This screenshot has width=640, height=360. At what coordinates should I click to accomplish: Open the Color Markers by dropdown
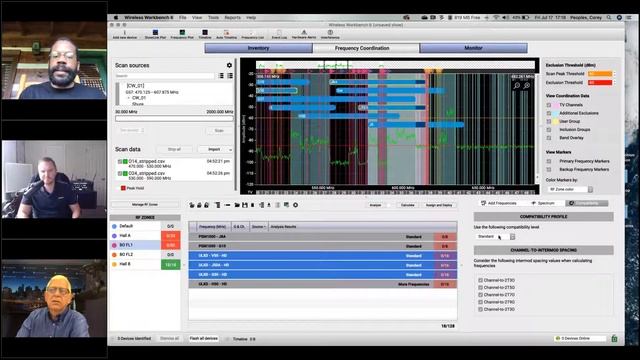(x=570, y=189)
